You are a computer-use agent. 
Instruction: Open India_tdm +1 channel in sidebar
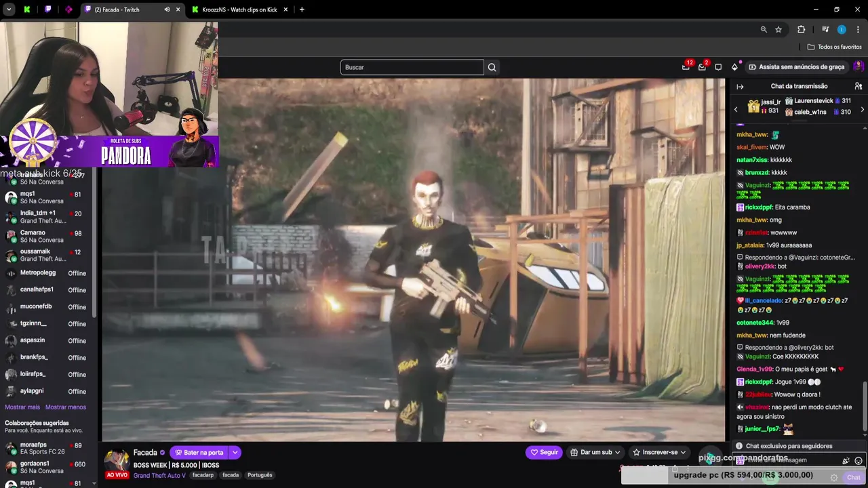tap(47, 217)
